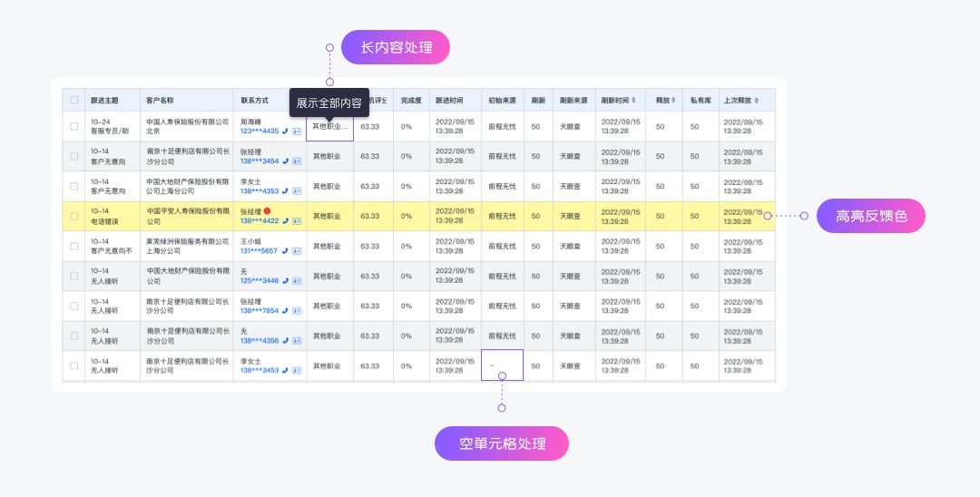Open contact card icon beside 138***4353
This screenshot has width=980, height=497.
pos(297,191)
